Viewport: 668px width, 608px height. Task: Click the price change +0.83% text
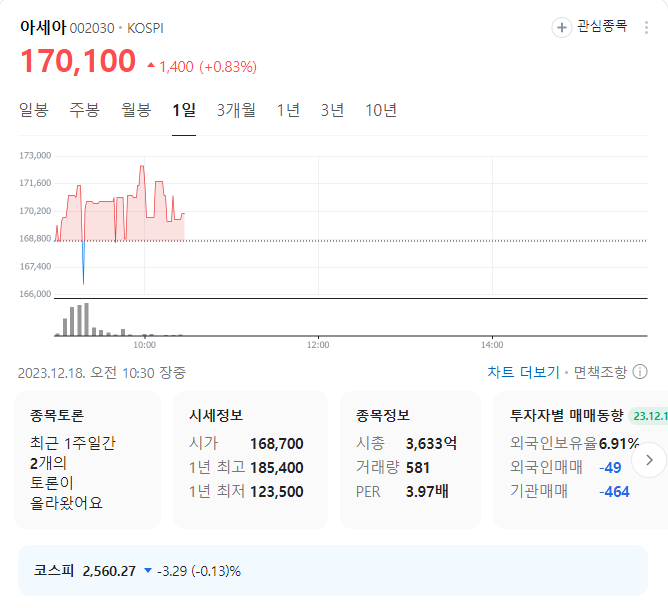coord(228,67)
